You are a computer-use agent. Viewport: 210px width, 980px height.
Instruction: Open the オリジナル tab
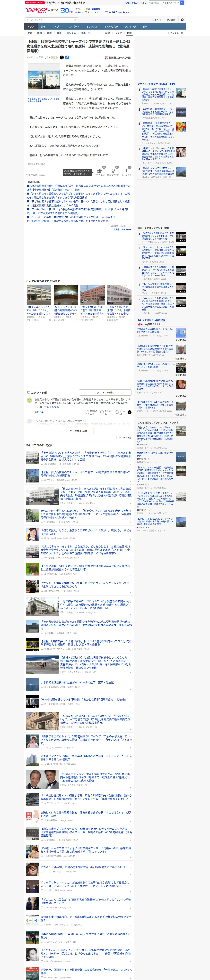pyautogui.click(x=92, y=27)
